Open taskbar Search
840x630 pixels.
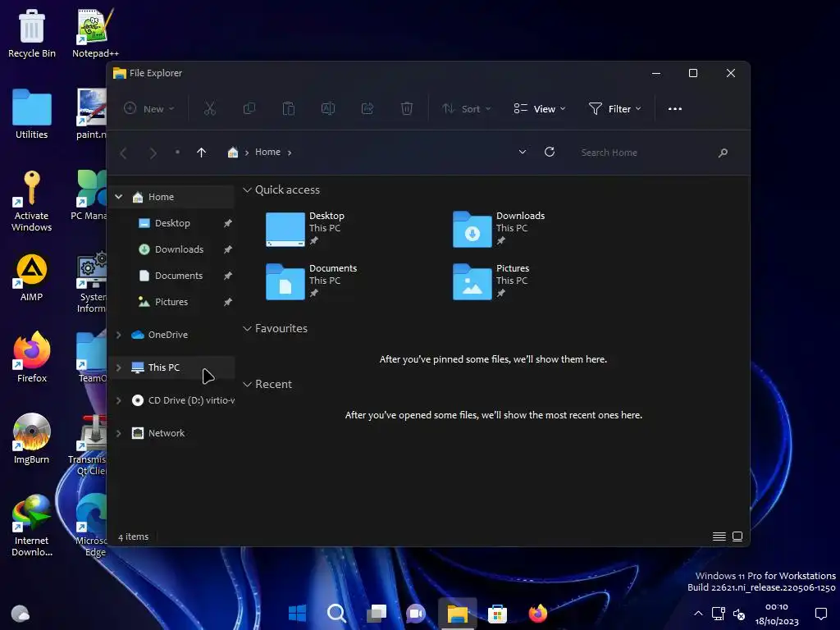pyautogui.click(x=336, y=613)
